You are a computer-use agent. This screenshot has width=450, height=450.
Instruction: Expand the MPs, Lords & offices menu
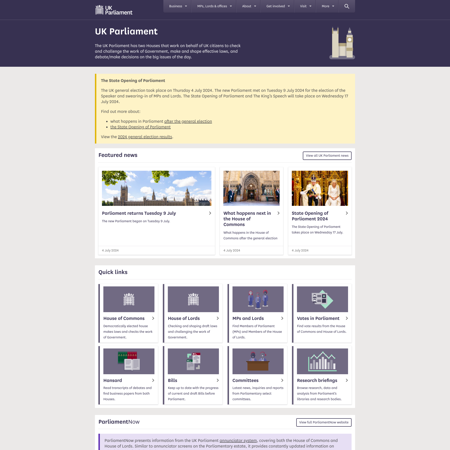(214, 6)
